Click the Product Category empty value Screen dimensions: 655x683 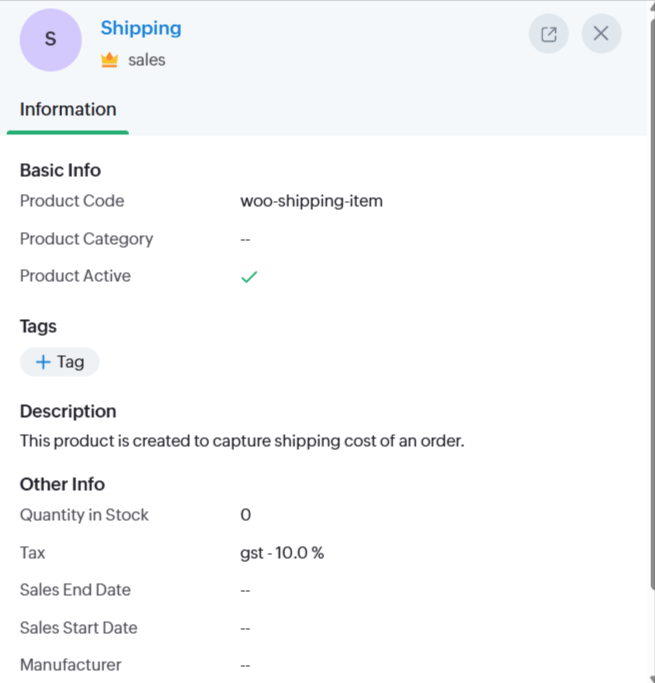coord(245,240)
